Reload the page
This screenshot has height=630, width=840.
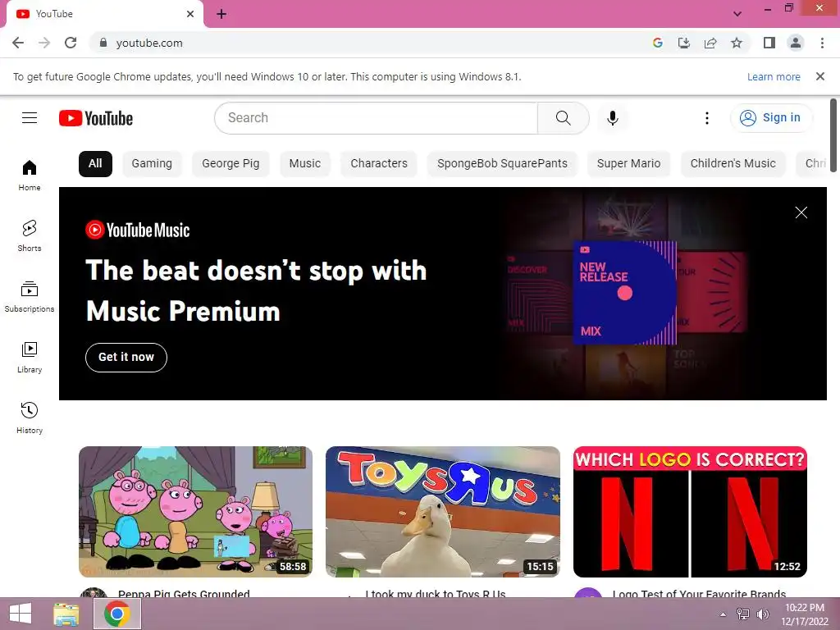[x=71, y=43]
